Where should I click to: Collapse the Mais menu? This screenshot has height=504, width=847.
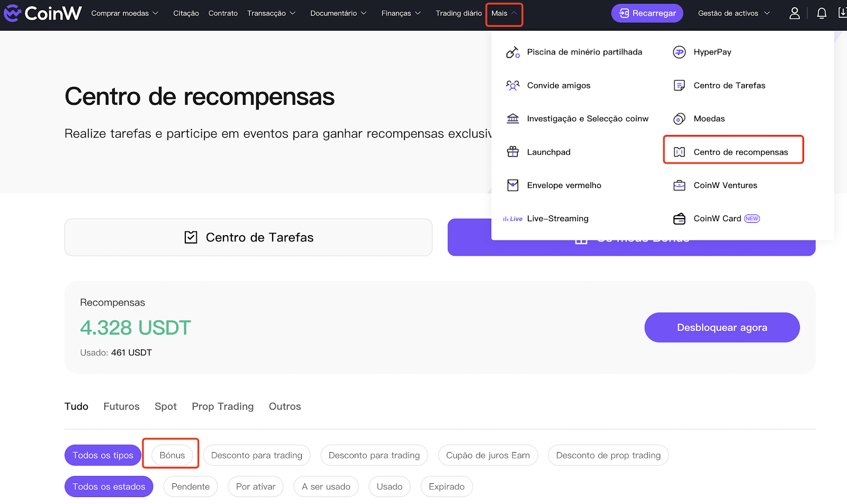504,14
